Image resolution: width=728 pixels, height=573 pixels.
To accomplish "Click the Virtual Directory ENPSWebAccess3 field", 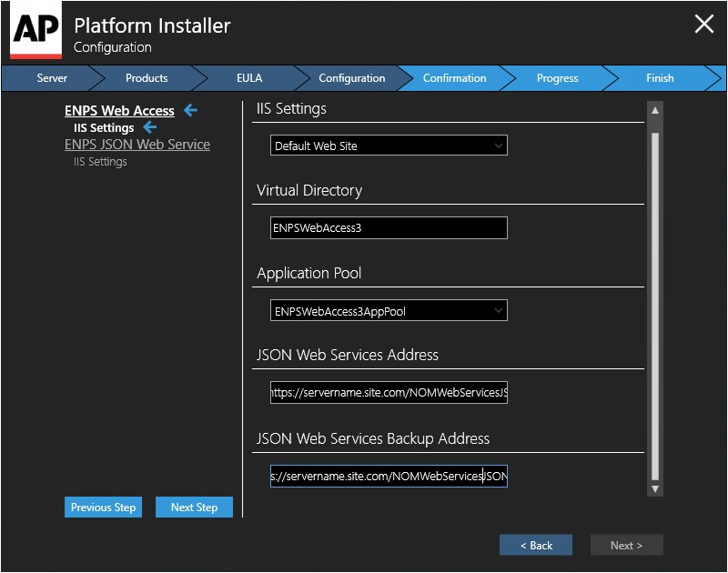I will click(389, 227).
